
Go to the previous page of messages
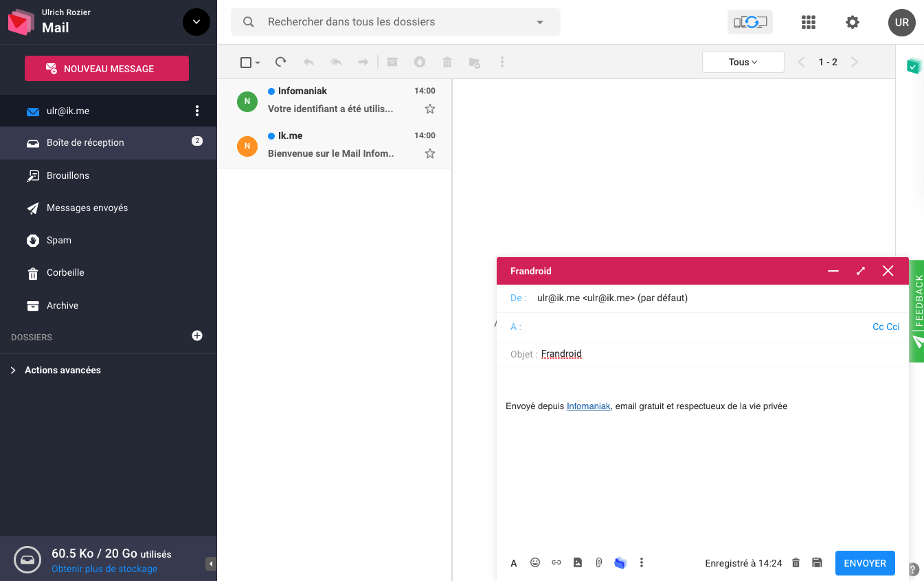[x=801, y=62]
